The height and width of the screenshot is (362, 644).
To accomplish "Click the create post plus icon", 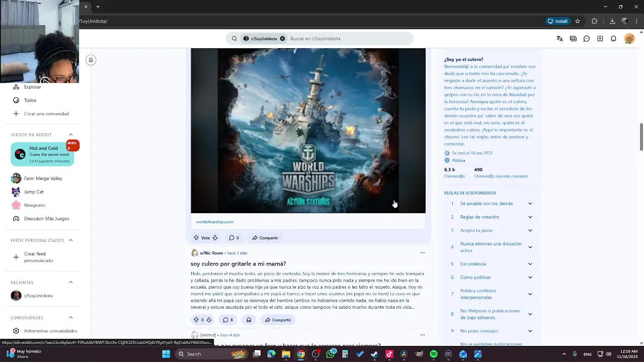I will [x=600, y=39].
